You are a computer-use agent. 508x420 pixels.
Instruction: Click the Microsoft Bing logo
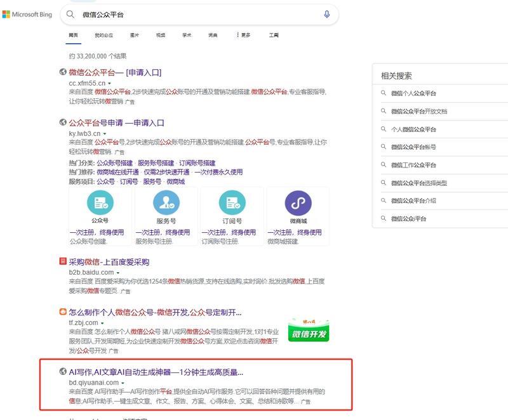pyautogui.click(x=27, y=14)
